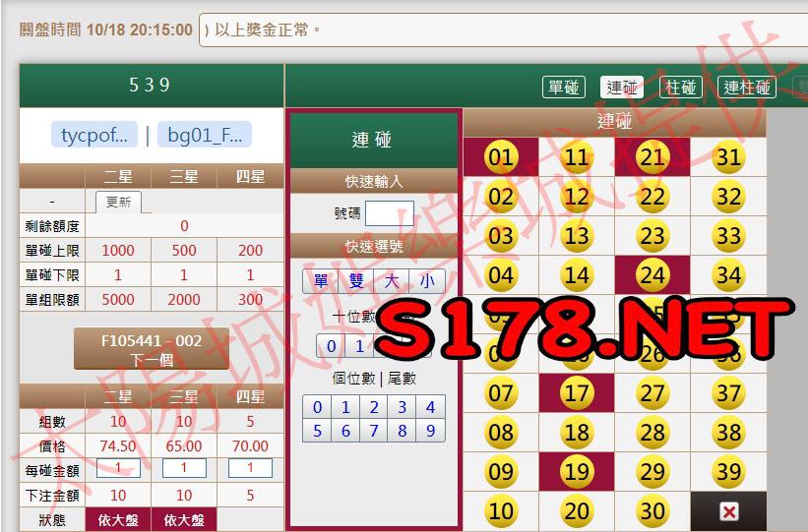The image size is (808, 532).
Task: Toggle 三星 依大盤 status
Action: coord(184,519)
